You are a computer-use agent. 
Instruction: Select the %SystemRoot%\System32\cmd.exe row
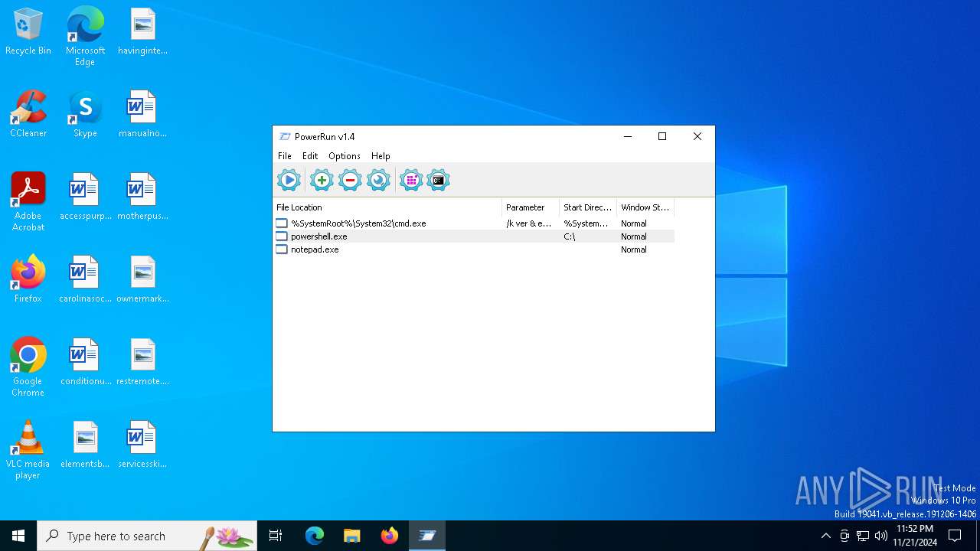pos(474,223)
